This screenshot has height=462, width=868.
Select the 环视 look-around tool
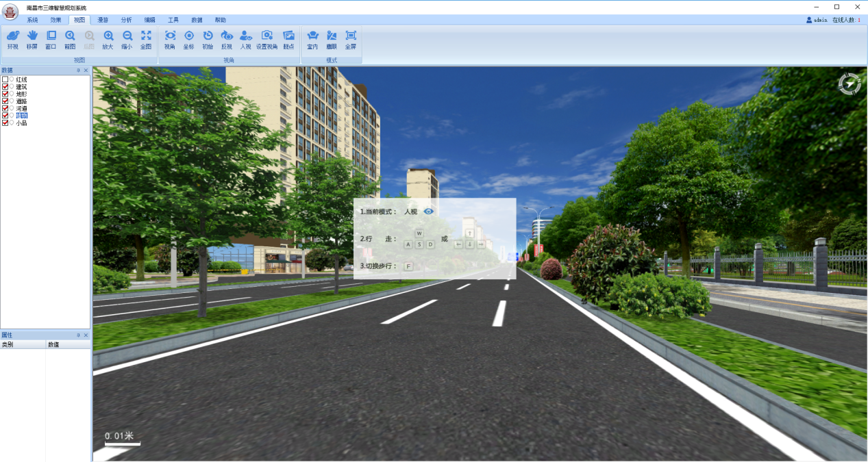(x=12, y=39)
